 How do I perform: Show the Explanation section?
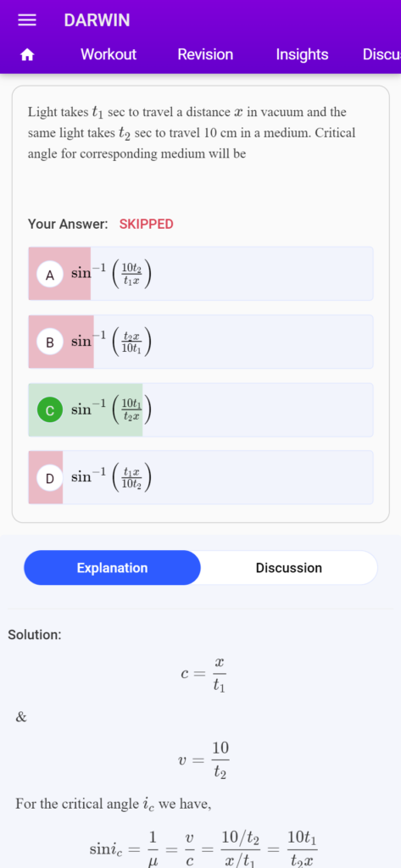pyautogui.click(x=112, y=568)
